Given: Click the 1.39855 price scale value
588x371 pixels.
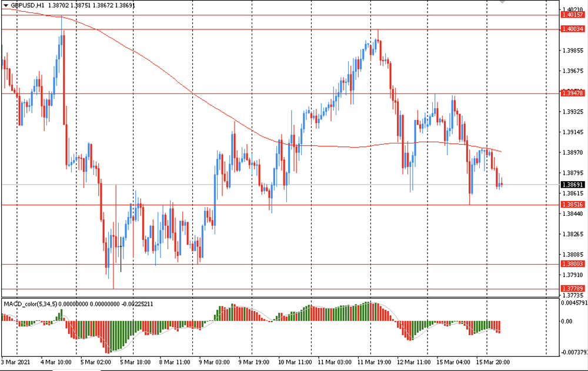Looking at the screenshot, I should point(573,50).
